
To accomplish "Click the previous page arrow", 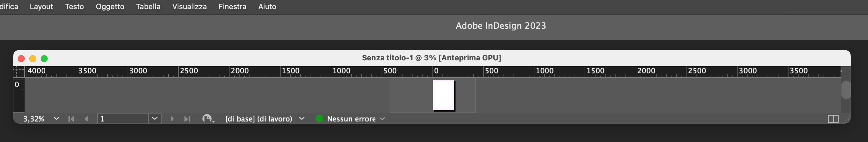I will click(87, 119).
